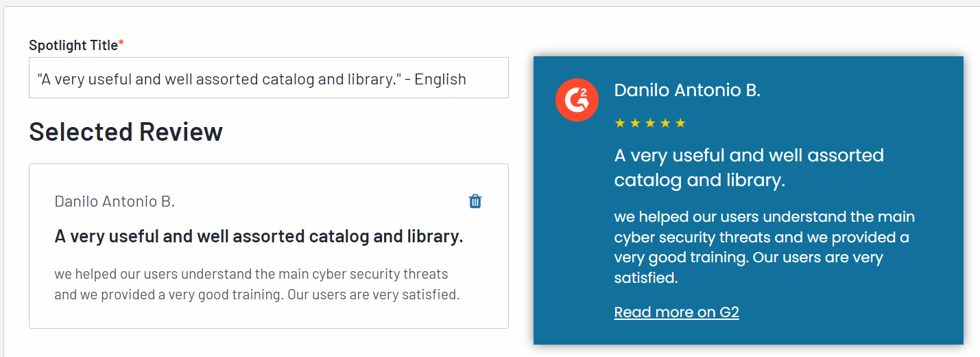Select the fourth yellow rating star
The image size is (980, 357).
click(665, 123)
